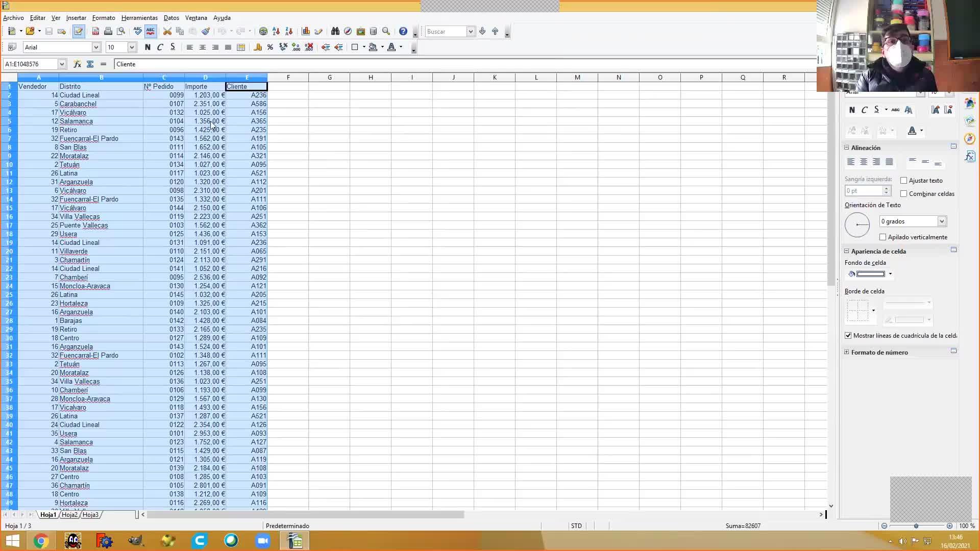Click the Sort Descending icon
980x551 pixels.
[289, 32]
